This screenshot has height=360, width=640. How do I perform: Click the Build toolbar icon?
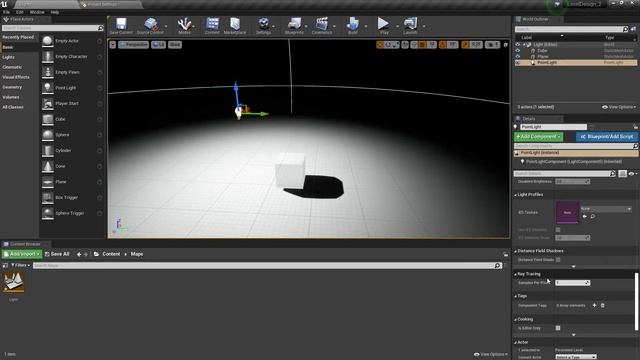(353, 25)
